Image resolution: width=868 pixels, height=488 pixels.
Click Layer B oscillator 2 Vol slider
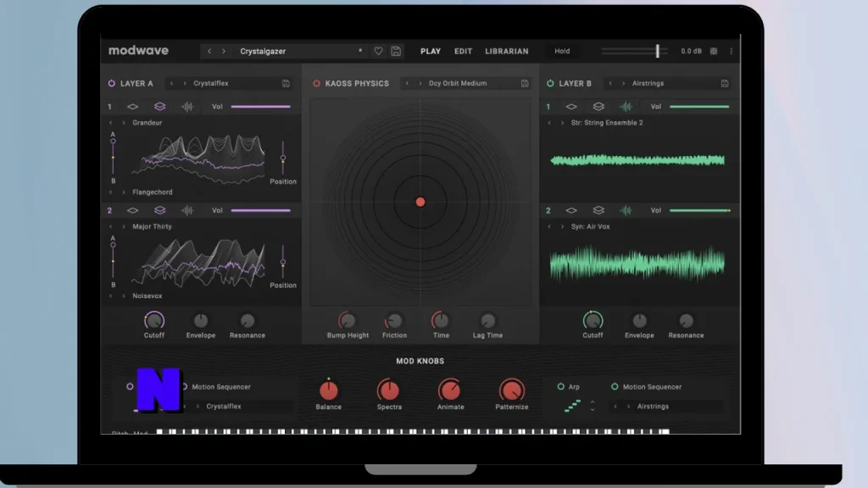pos(699,211)
